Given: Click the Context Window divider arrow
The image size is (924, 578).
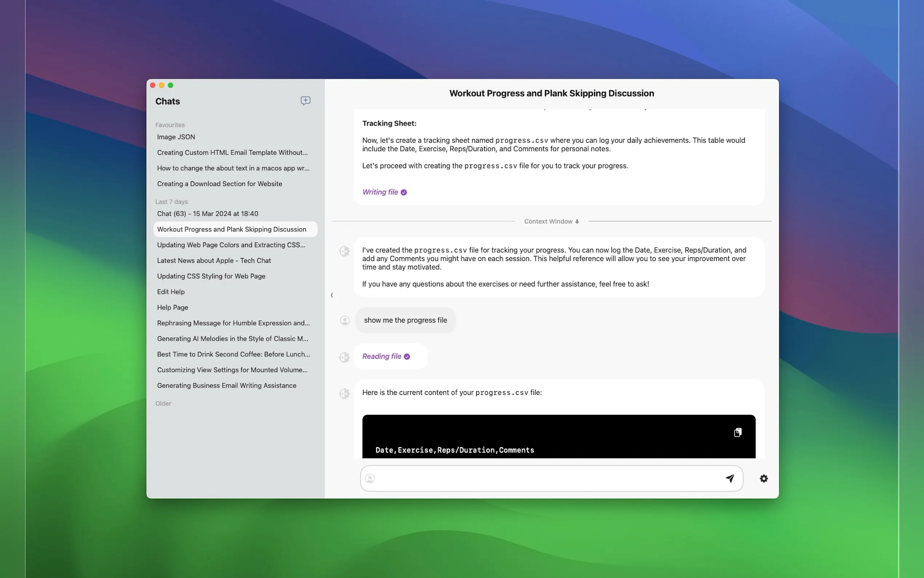Looking at the screenshot, I should pyautogui.click(x=577, y=222).
